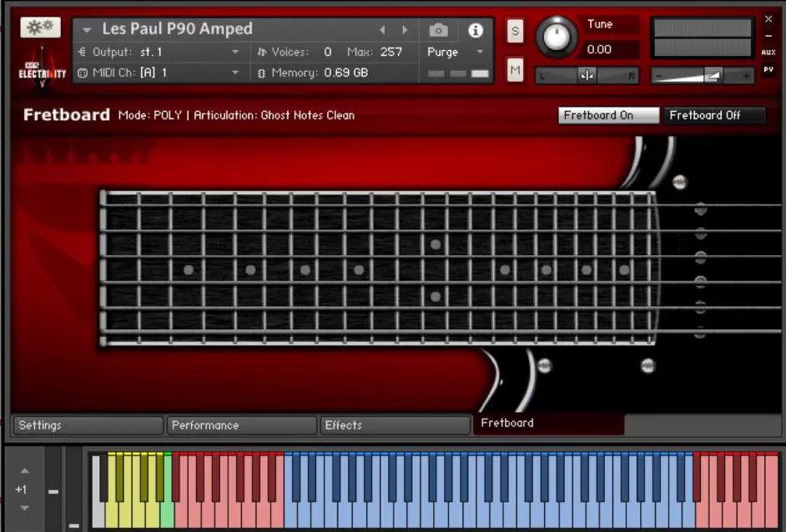The width and height of the screenshot is (786, 532).
Task: Close the instrument with the X button
Action: [768, 19]
